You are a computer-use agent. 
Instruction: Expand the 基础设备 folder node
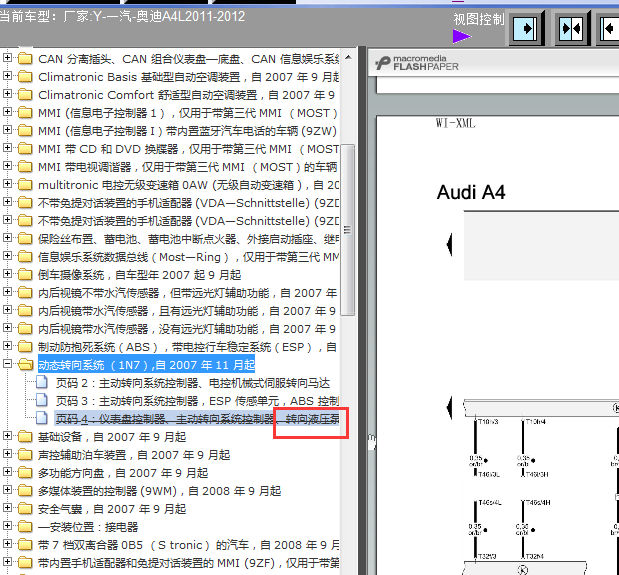point(7,436)
